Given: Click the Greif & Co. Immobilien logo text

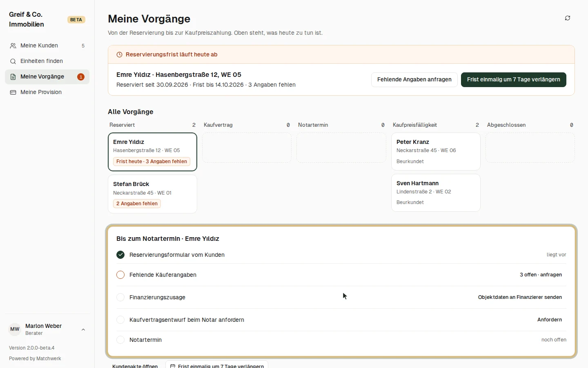Looking at the screenshot, I should point(27,20).
